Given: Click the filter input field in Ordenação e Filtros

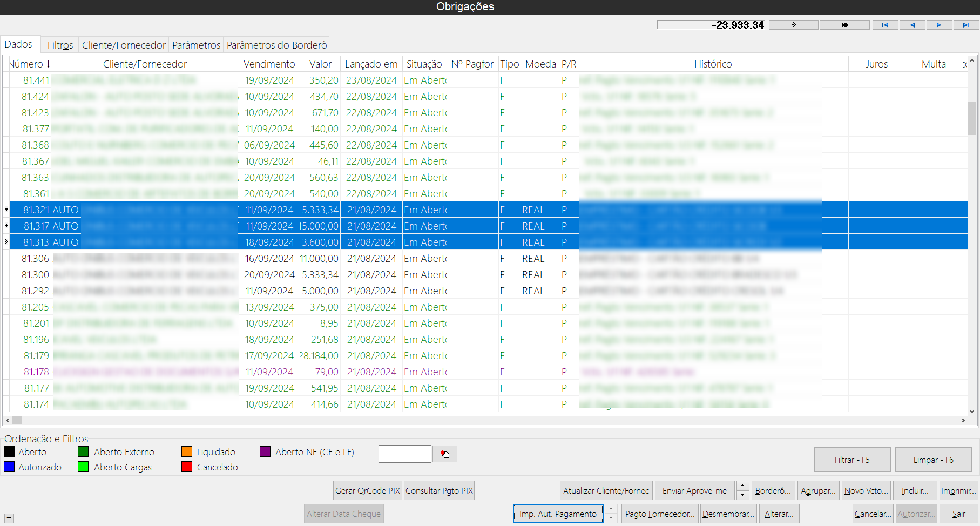Looking at the screenshot, I should 405,454.
